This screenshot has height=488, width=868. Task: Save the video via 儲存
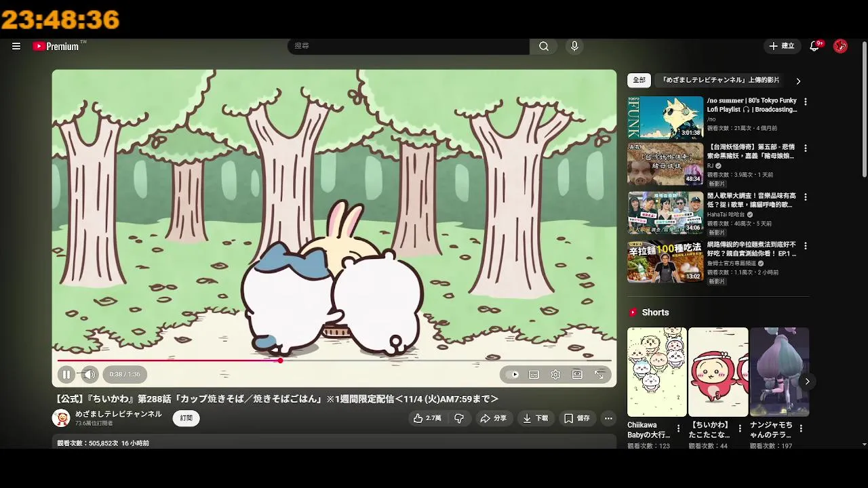pos(577,418)
